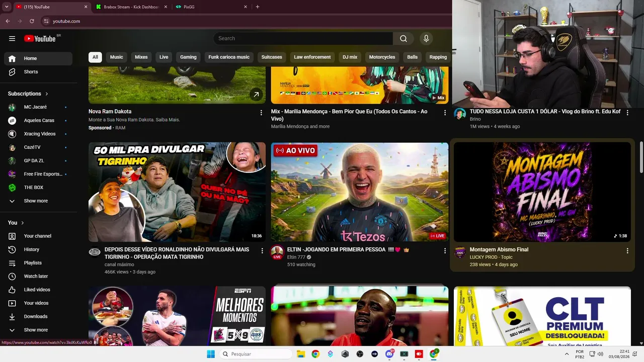Viewport: 644px width, 362px height.
Task: Open Your channel from the sidebar
Action: click(38, 236)
